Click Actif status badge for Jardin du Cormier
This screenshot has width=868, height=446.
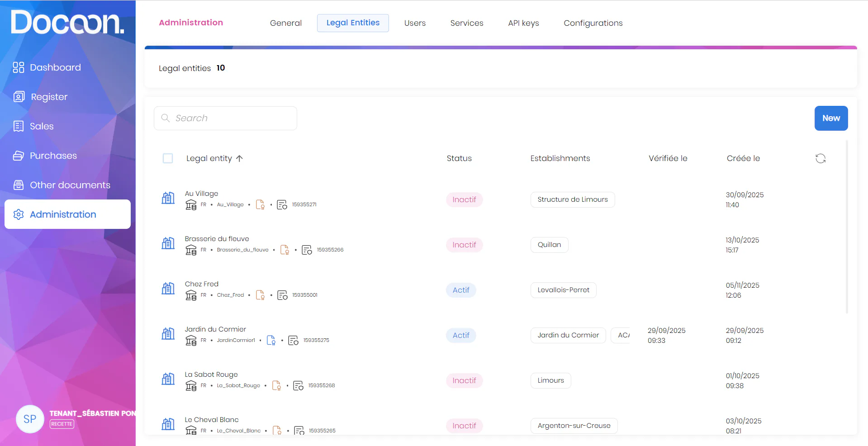[461, 335]
